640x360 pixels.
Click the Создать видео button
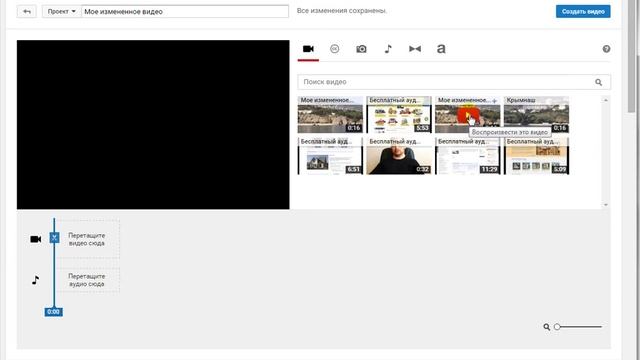pos(583,11)
